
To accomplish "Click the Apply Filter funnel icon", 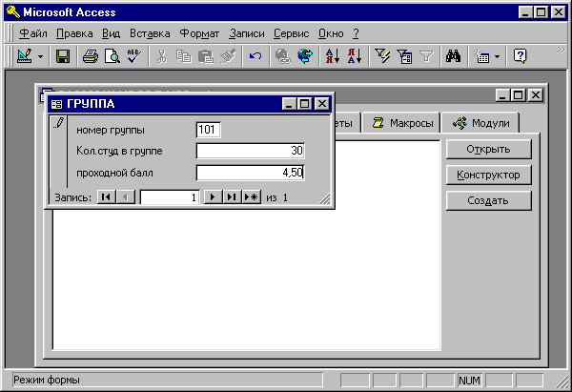I will coord(426,56).
